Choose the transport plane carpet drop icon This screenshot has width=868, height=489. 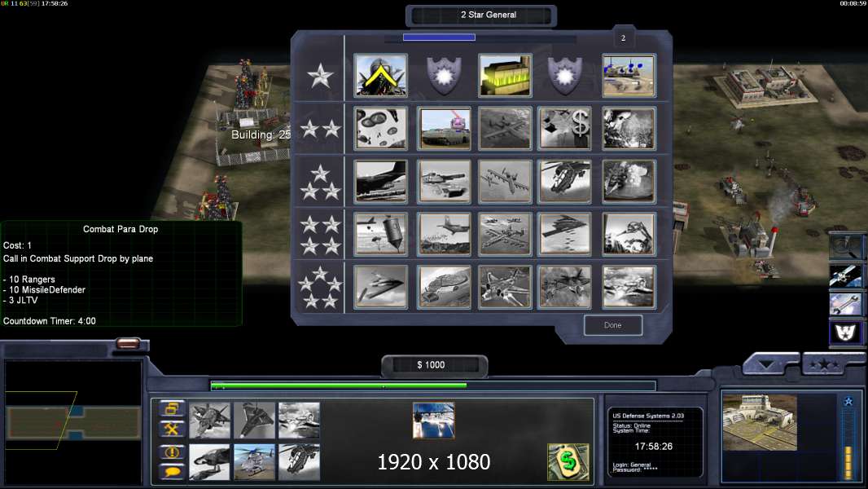444,234
